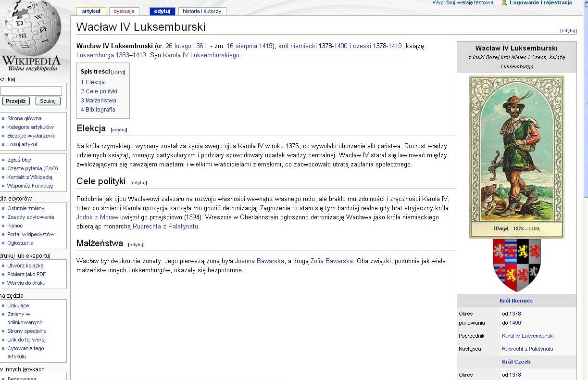The width and height of the screenshot is (588, 380).
Task: Jump to Małżeństwa in the contents box
Action: pos(99,101)
